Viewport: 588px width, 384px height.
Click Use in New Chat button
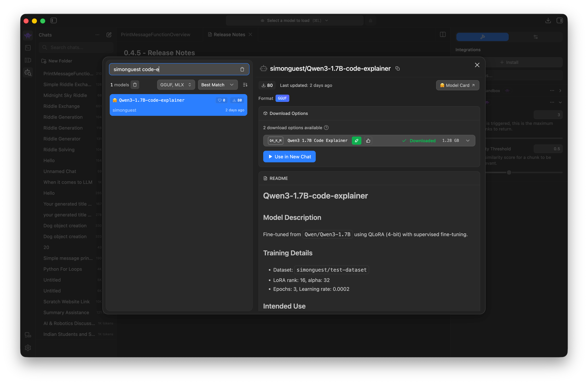(289, 157)
